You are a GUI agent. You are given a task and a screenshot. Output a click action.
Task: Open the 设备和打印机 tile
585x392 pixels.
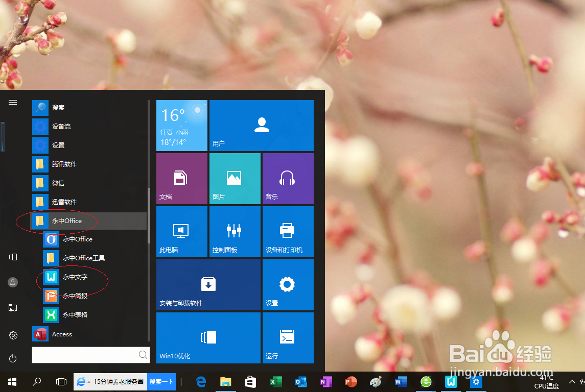click(x=288, y=232)
